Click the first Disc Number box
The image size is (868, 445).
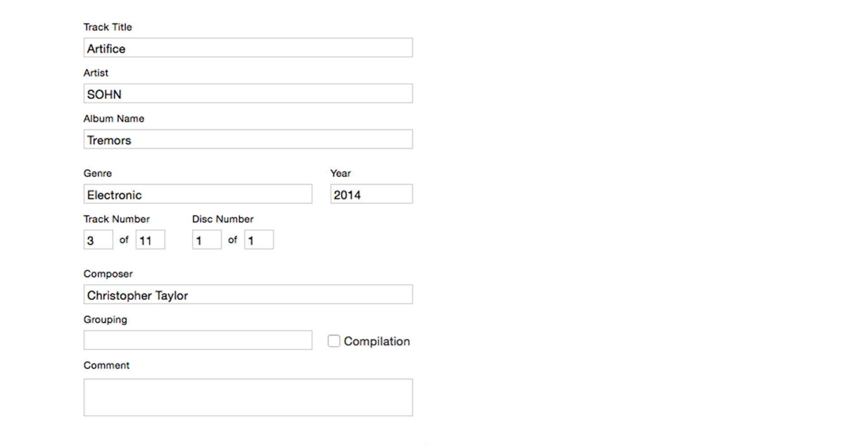[x=207, y=240]
